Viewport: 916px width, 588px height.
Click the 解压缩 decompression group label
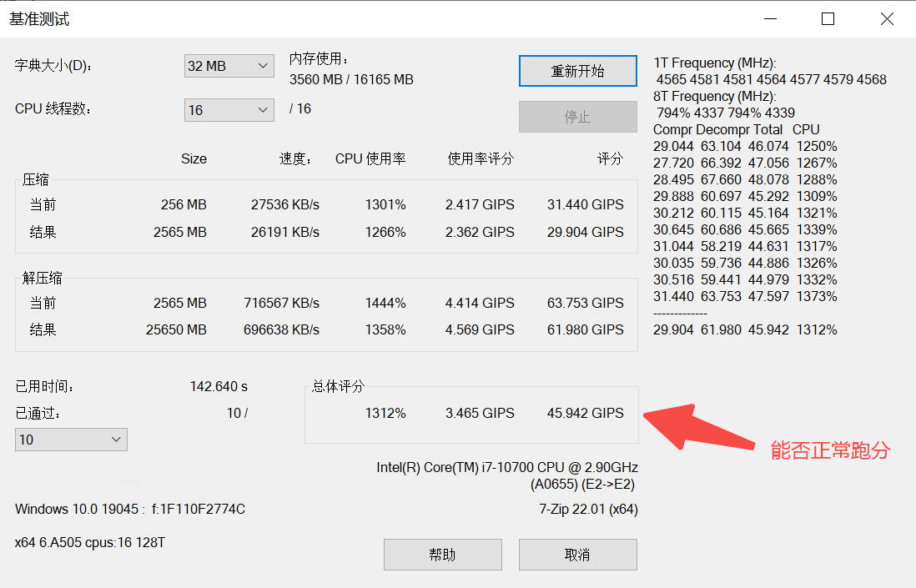42,278
